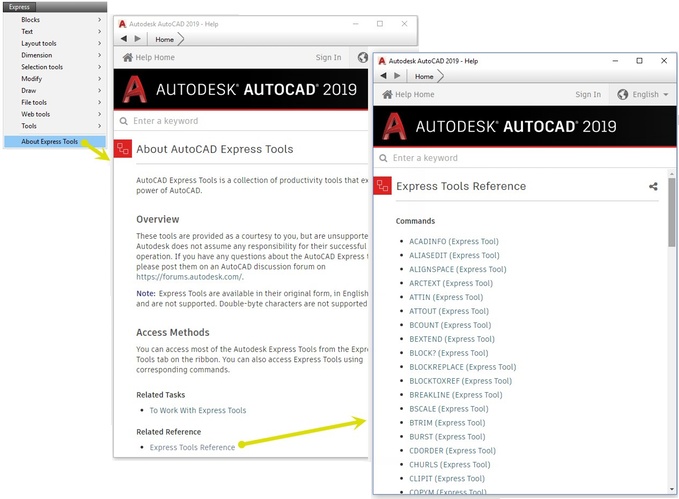
Task: Open BLOCKREPLACE (Express Tool) link
Action: coord(463,367)
